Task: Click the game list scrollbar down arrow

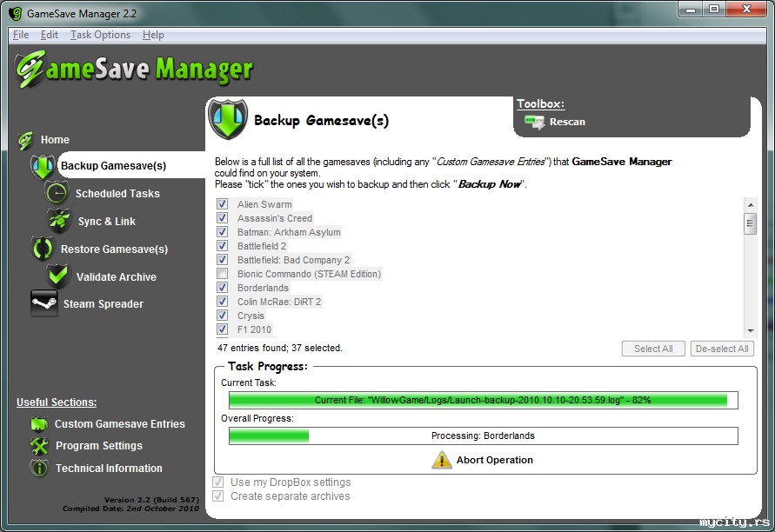Action: (751, 331)
